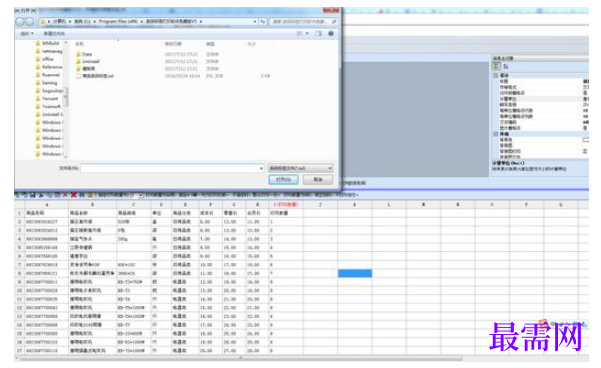Collapse the second property category
Image resolution: width=601 pixels, height=368 pixels.
click(x=496, y=134)
